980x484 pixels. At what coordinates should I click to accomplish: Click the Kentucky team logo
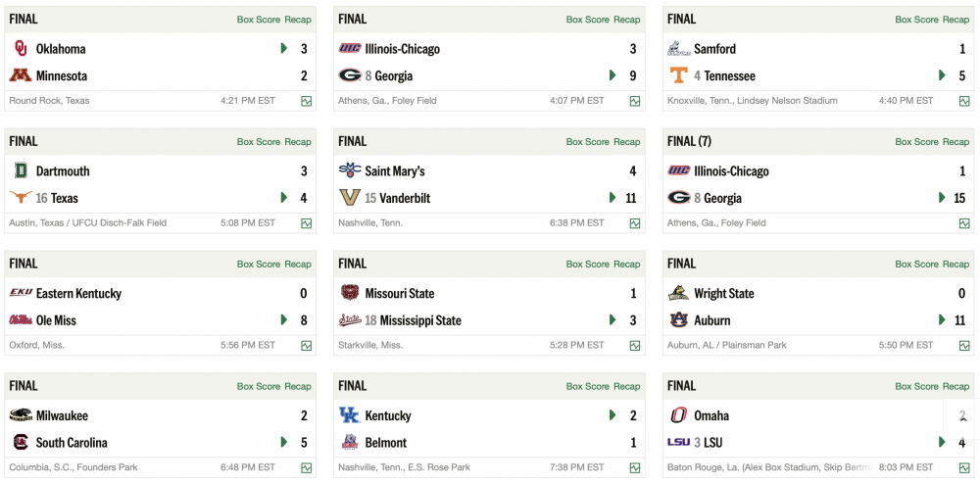(x=349, y=415)
